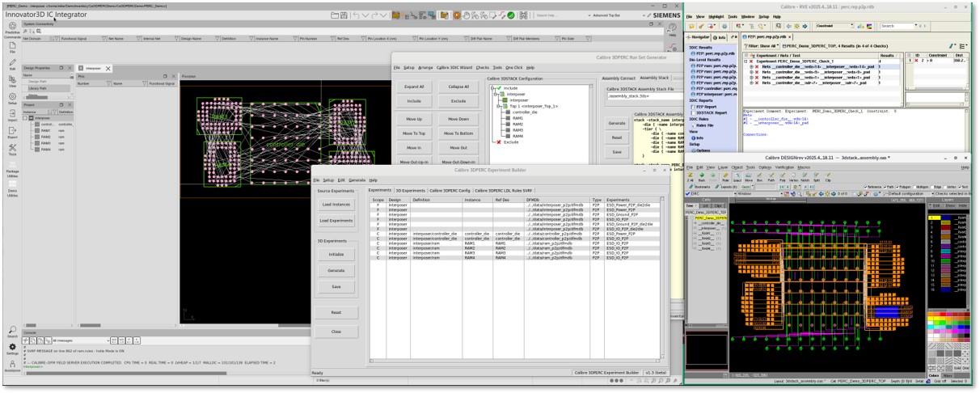Toggle the Path checkbox in DESIGNrev

[885, 187]
